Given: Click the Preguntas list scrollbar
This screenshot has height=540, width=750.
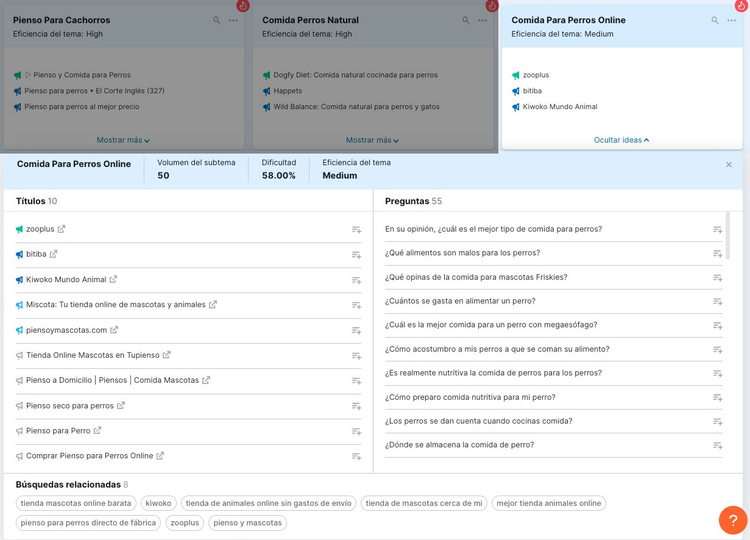Looking at the screenshot, I should coord(728,236).
